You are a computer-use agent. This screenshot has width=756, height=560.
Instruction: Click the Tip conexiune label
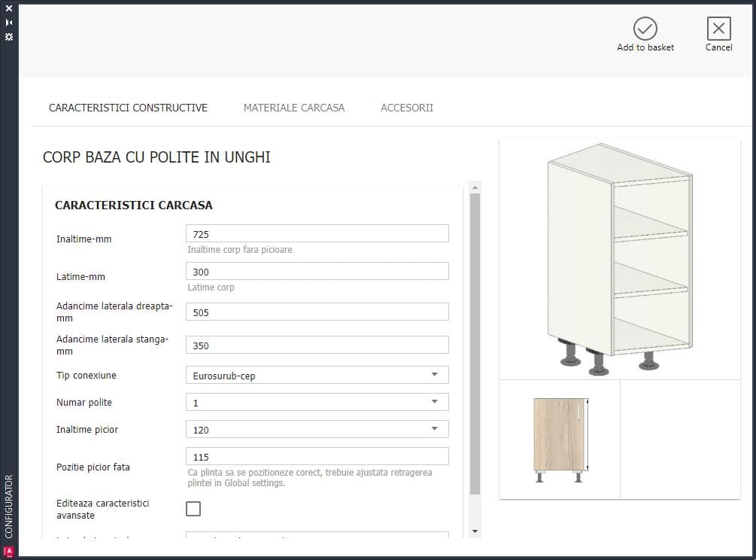(x=87, y=376)
